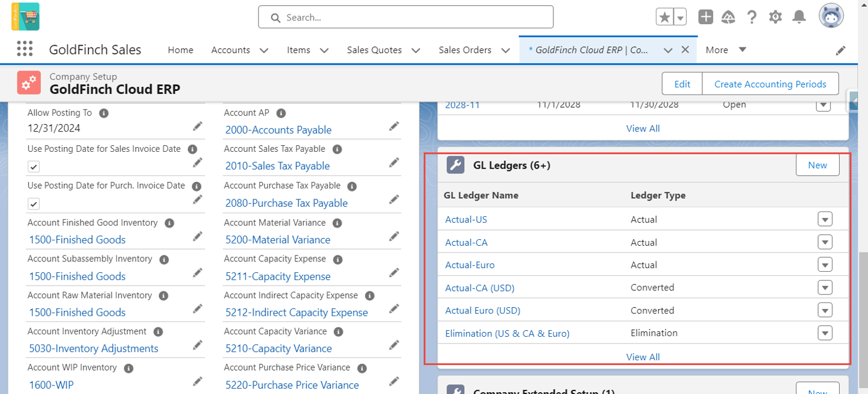Open the setup gear icon
The width and height of the screenshot is (868, 394).
(775, 17)
